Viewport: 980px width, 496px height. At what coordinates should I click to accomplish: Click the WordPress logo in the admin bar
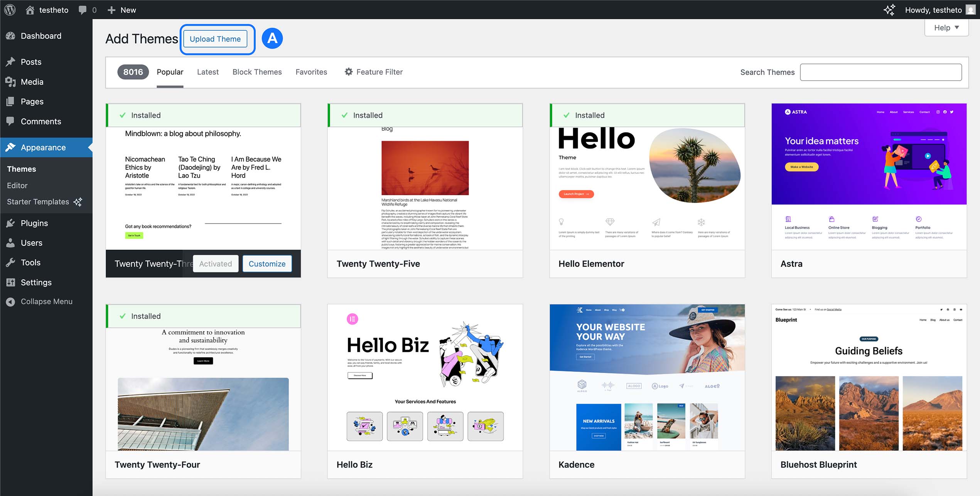point(10,10)
